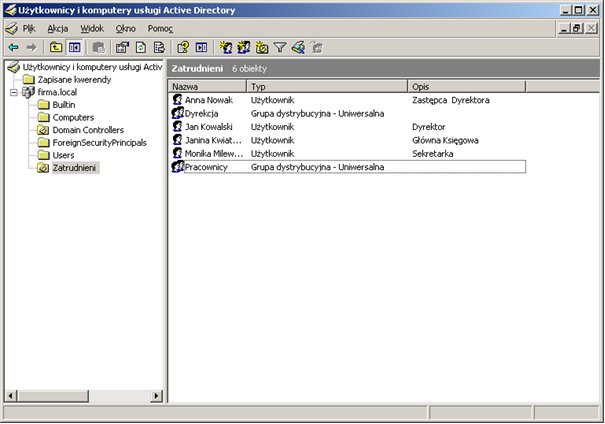Click the Back arrow toolbar icon
This screenshot has height=424, width=605.
click(x=14, y=47)
